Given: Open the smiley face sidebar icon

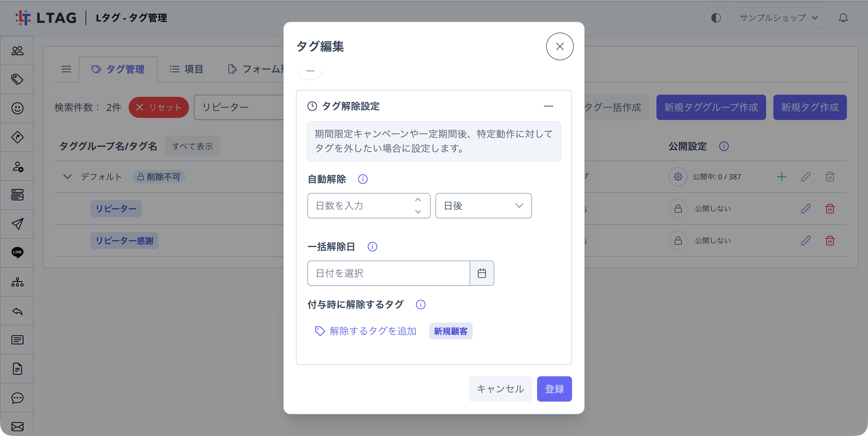Looking at the screenshot, I should (x=17, y=108).
